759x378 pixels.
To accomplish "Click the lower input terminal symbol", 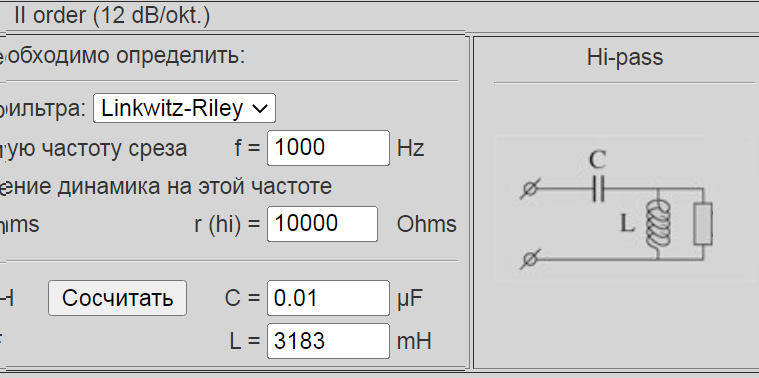I will (531, 259).
